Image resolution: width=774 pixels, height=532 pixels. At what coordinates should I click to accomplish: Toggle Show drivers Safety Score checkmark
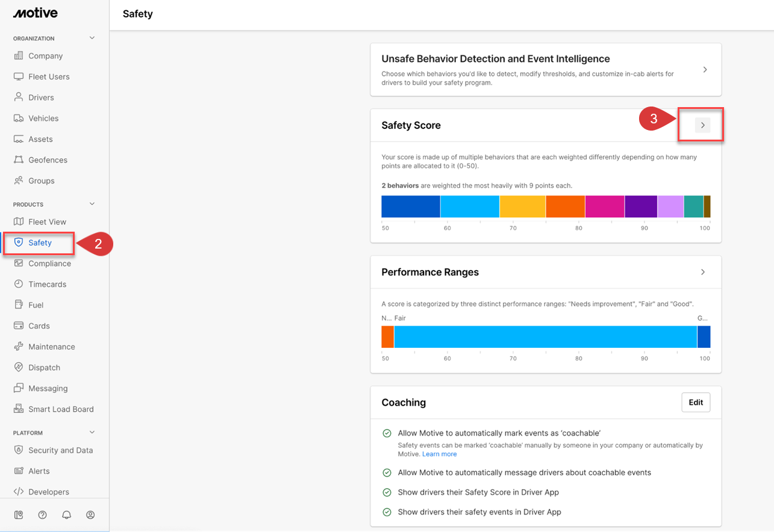387,492
